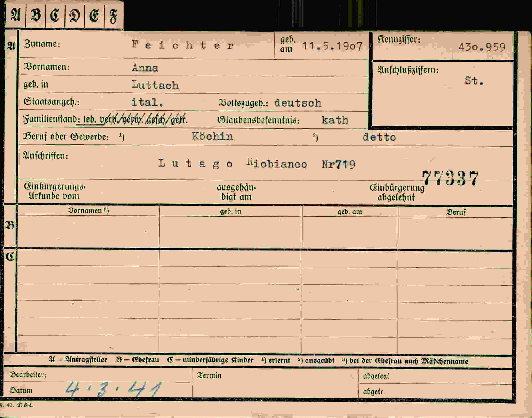Click the birthplace "Luttach"

tap(155, 85)
